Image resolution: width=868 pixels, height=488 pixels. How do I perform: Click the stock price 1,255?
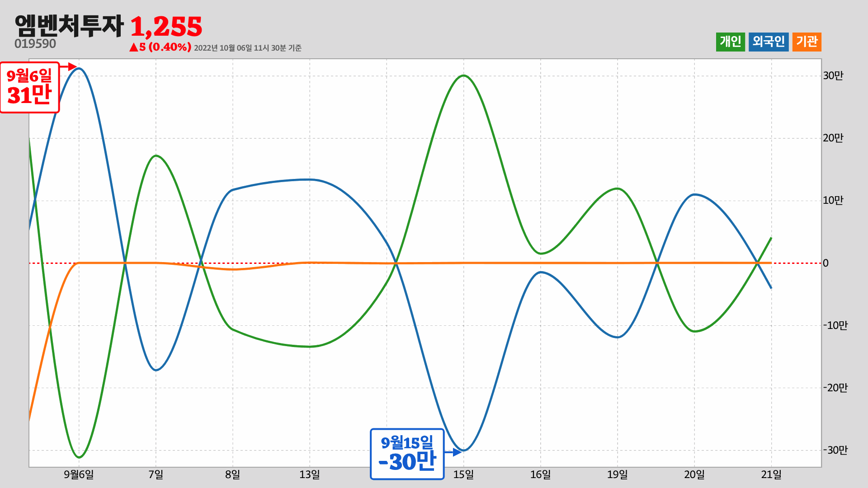click(166, 27)
